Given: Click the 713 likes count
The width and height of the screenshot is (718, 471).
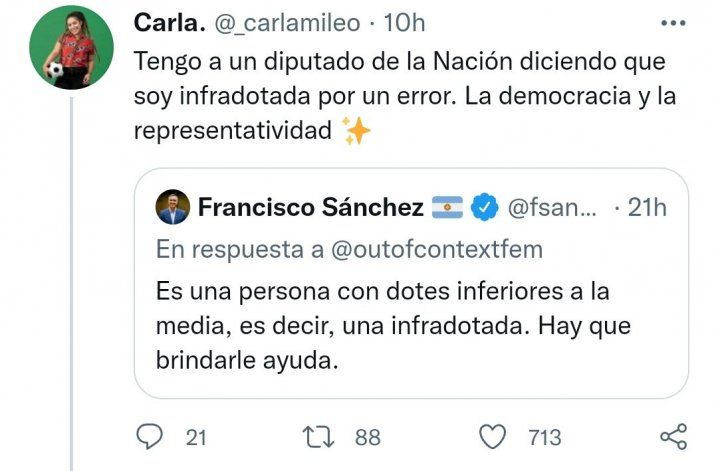Looking at the screenshot, I should point(545,437).
